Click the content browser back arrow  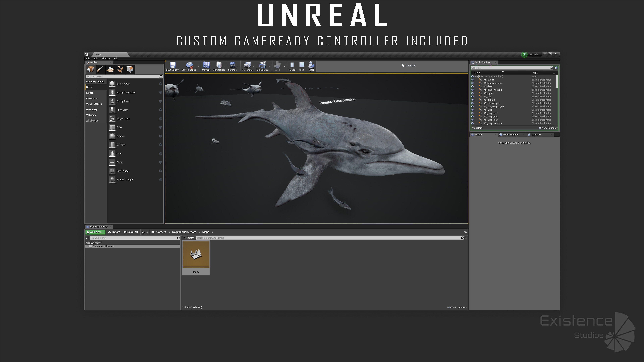[x=143, y=232]
